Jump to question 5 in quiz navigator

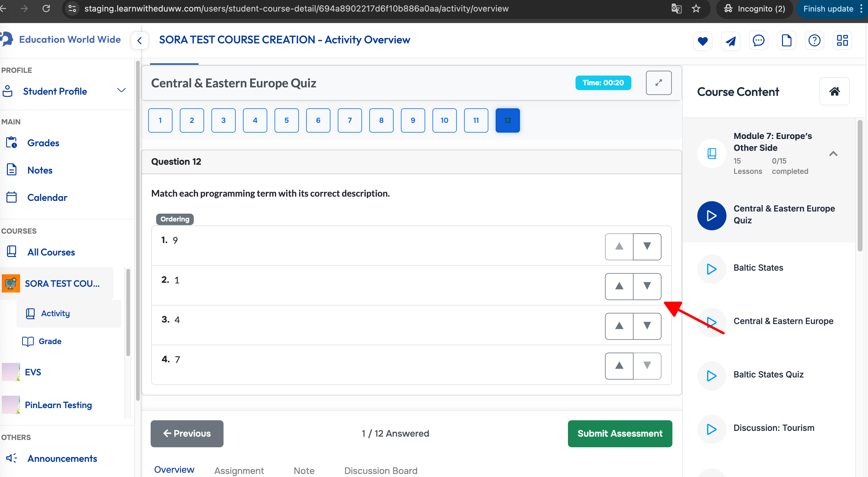click(286, 120)
